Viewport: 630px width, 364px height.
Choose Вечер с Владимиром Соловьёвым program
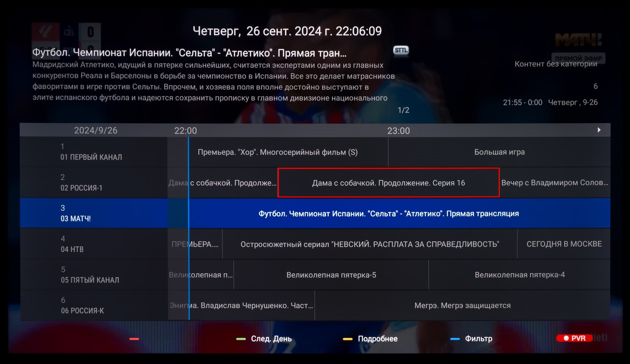[555, 183]
